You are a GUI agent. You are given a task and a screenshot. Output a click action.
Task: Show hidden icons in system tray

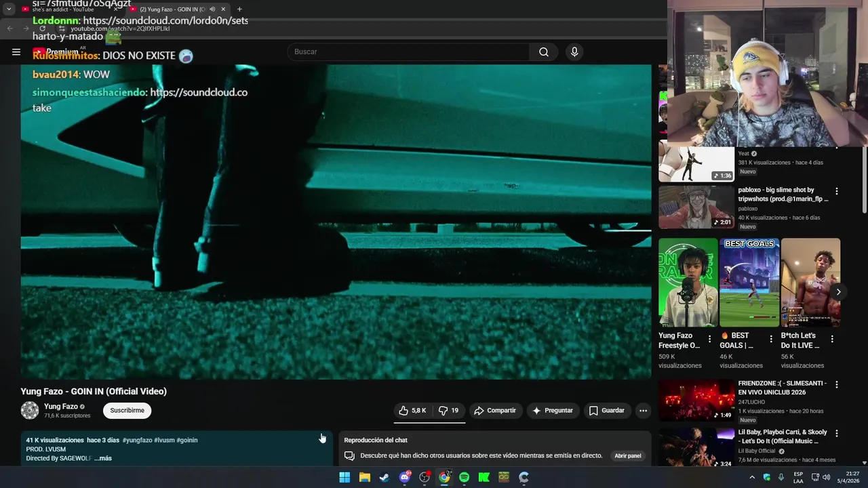point(752,477)
